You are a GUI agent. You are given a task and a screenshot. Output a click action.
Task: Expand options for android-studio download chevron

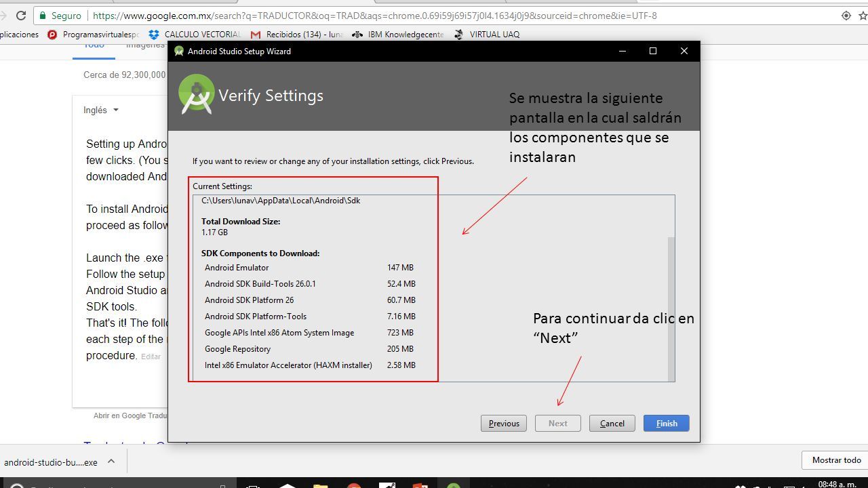click(111, 462)
